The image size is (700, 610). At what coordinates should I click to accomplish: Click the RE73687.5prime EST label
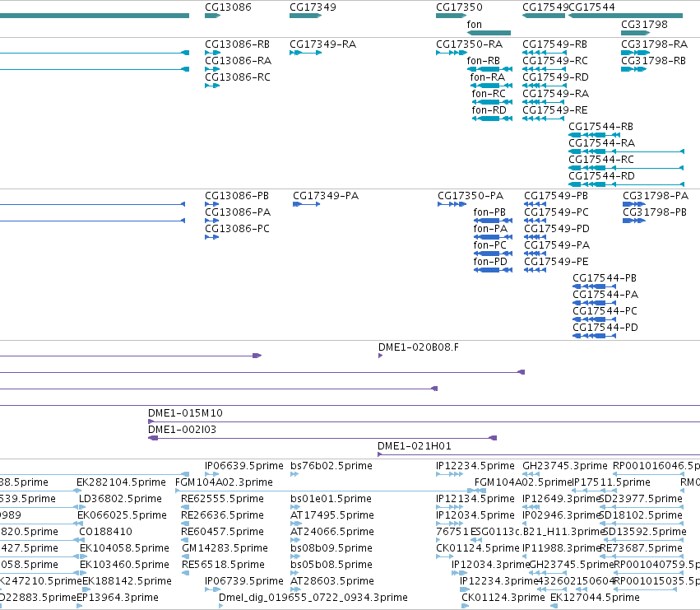tap(641, 548)
